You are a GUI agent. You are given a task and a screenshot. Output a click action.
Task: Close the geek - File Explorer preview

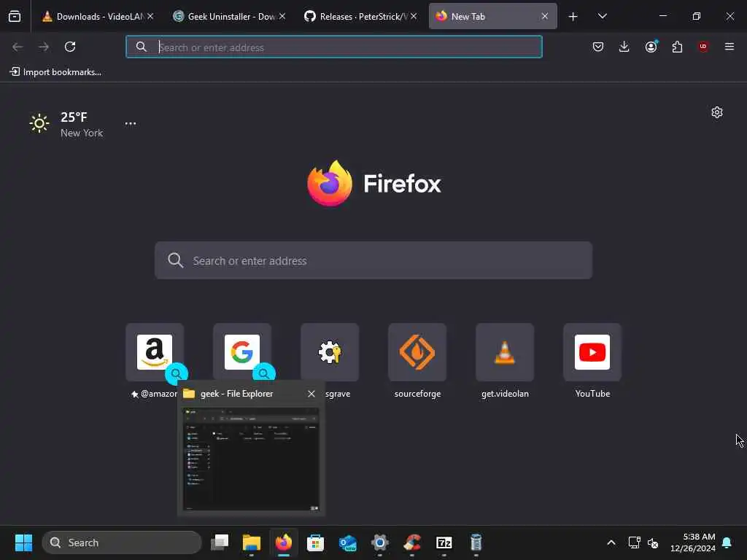[x=311, y=394]
